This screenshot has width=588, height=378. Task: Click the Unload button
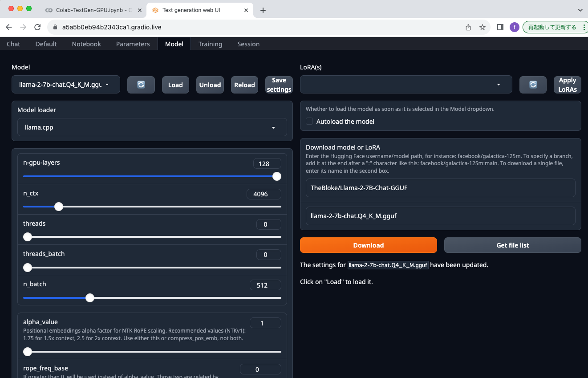pyautogui.click(x=210, y=85)
